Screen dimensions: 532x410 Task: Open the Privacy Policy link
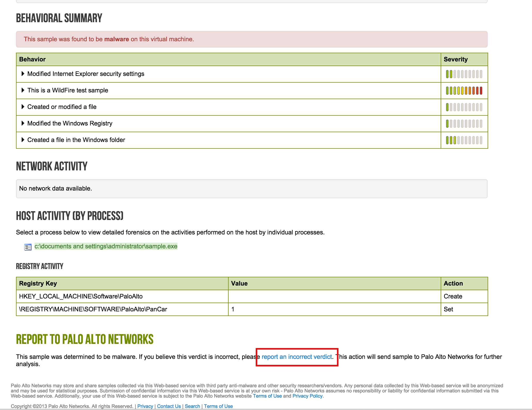coord(307,396)
